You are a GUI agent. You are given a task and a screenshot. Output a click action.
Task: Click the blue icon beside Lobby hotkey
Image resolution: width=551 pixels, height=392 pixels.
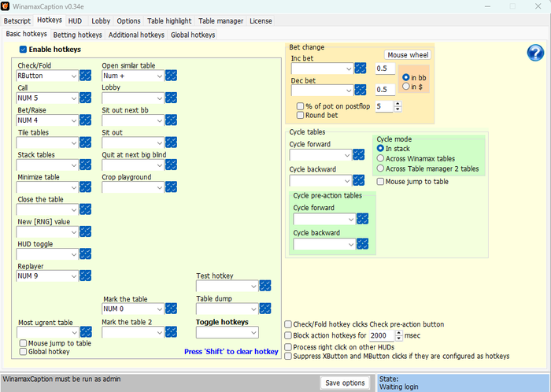(171, 98)
